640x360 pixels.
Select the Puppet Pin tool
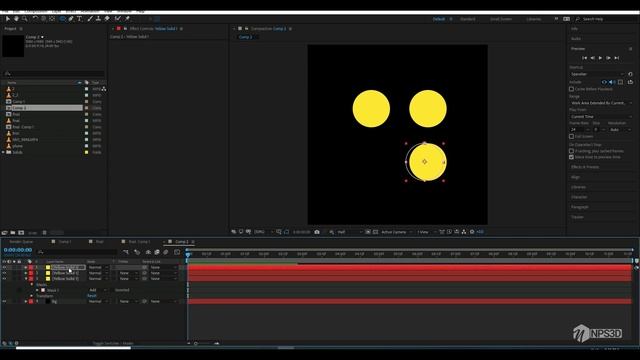point(127,19)
